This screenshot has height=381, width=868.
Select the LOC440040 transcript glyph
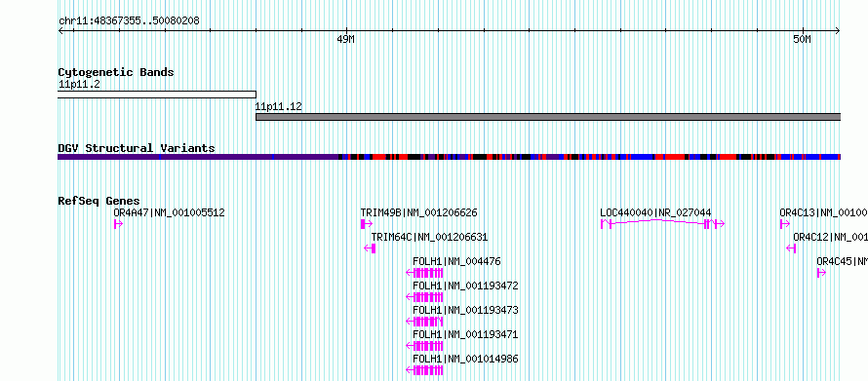[x=662, y=223]
